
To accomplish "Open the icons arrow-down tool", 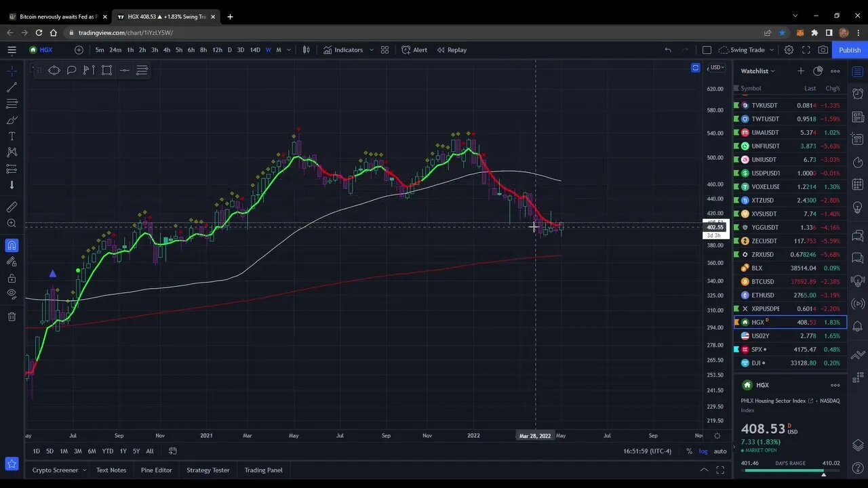I will [12, 185].
